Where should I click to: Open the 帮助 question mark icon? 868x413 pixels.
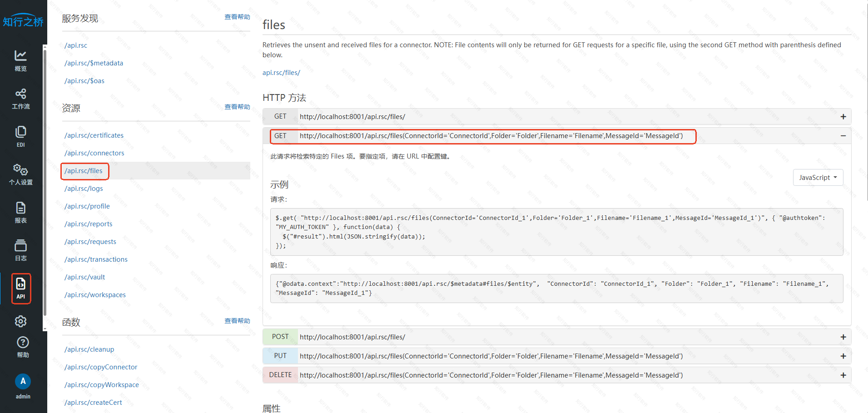[23, 347]
